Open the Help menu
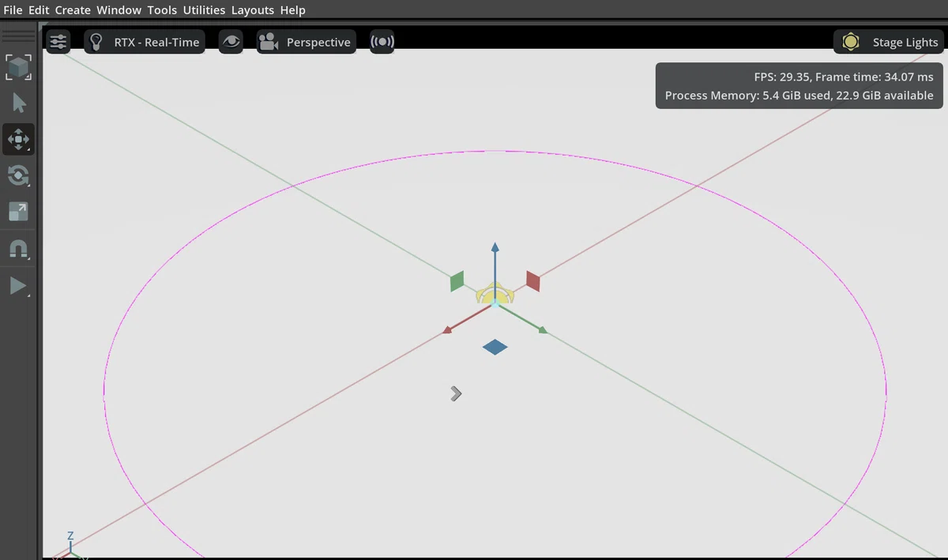The image size is (948, 560). tap(292, 10)
